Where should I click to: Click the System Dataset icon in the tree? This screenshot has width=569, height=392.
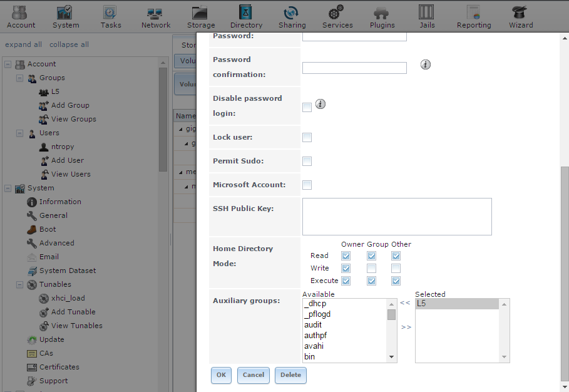32,271
